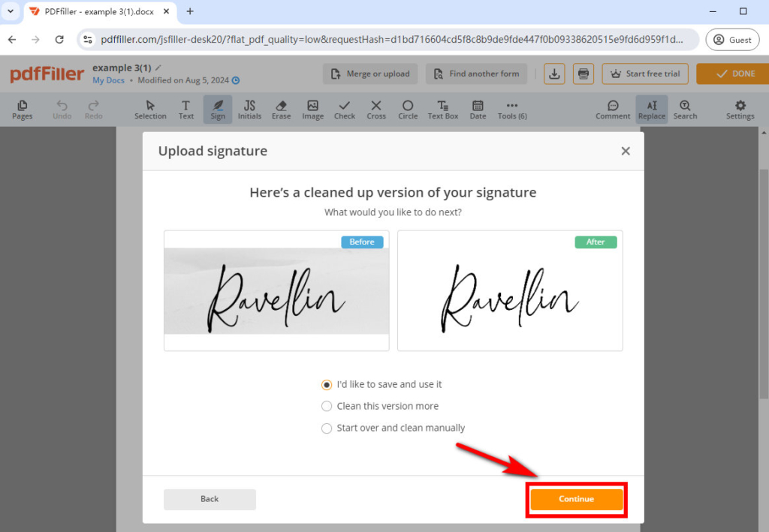Select the Sign tool
The image size is (769, 532).
(x=217, y=110)
